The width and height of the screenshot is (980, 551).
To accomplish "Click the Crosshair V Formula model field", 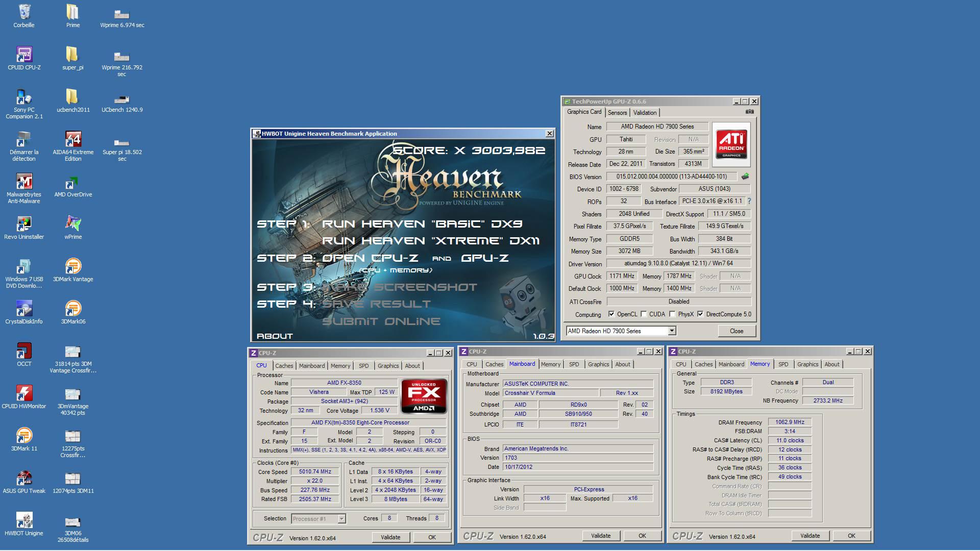I will (x=550, y=393).
